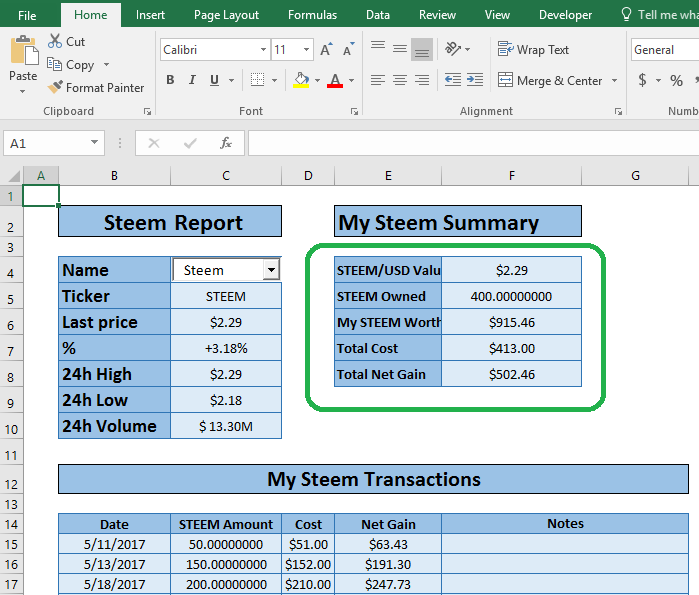Switch to the View tab

click(x=498, y=15)
